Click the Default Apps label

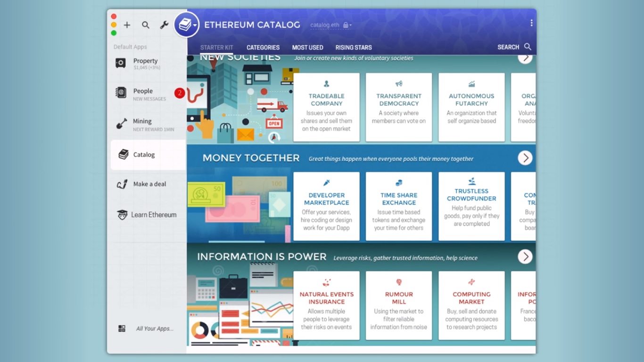(130, 47)
